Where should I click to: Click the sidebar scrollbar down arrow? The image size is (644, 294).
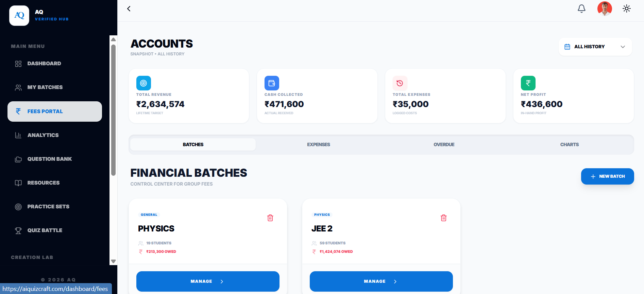pos(114,261)
